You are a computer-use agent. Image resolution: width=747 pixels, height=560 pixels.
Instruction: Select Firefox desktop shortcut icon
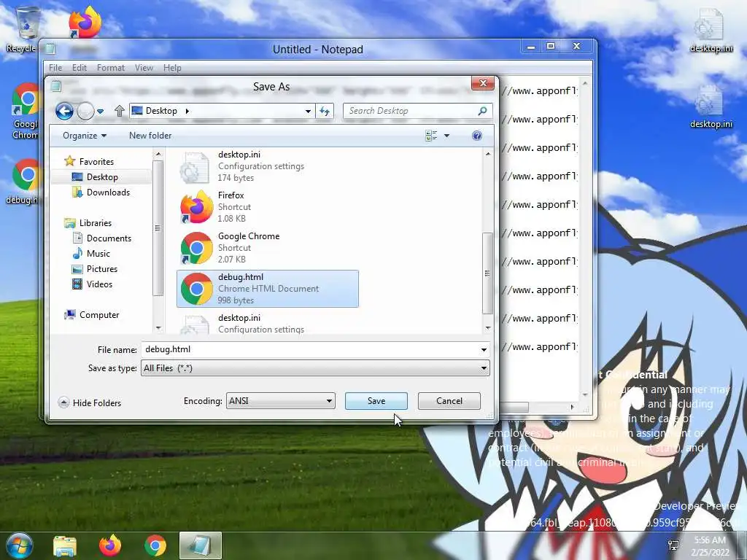point(85,23)
